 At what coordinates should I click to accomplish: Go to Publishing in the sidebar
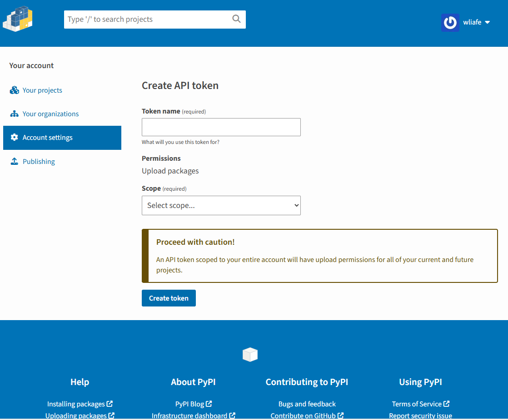pos(39,162)
